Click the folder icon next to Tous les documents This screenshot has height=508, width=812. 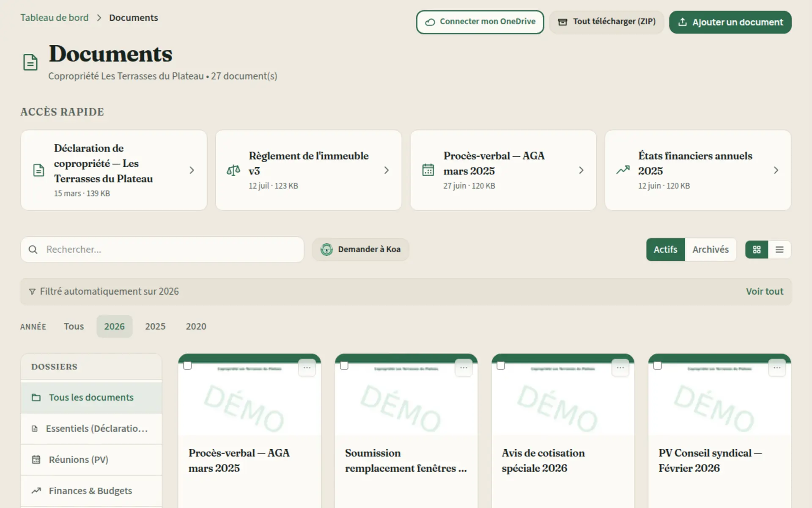point(36,398)
